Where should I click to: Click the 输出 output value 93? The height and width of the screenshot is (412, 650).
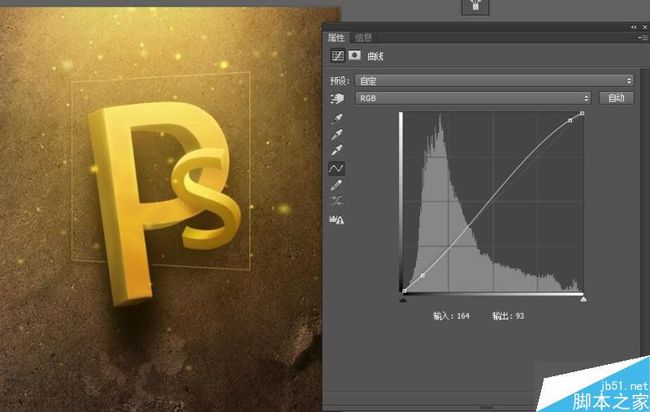[x=520, y=316]
